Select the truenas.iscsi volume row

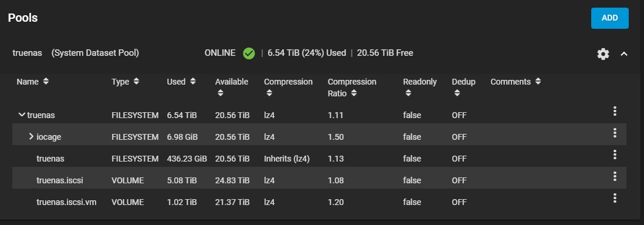(319, 180)
